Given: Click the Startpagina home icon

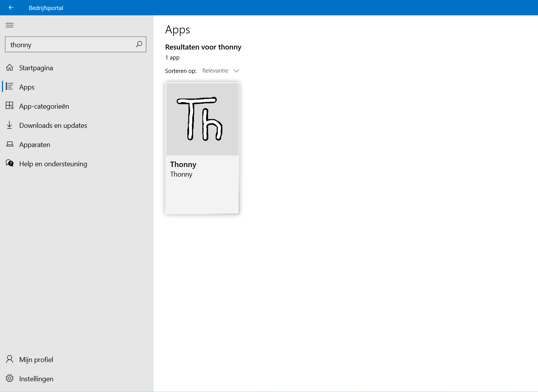Looking at the screenshot, I should (10, 68).
